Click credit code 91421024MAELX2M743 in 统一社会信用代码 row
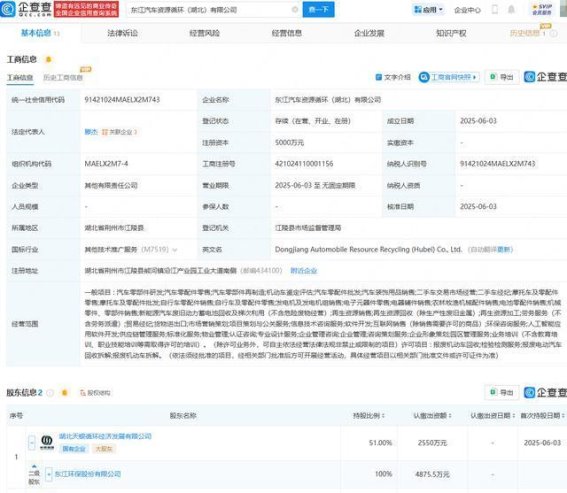This screenshot has height=493, width=567. [x=122, y=99]
